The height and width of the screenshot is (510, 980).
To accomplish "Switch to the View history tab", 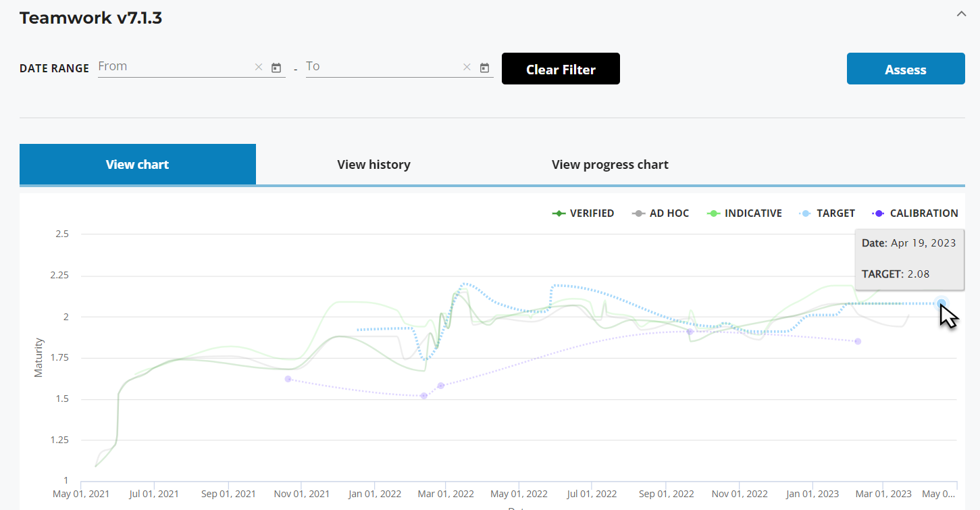I will click(x=373, y=165).
